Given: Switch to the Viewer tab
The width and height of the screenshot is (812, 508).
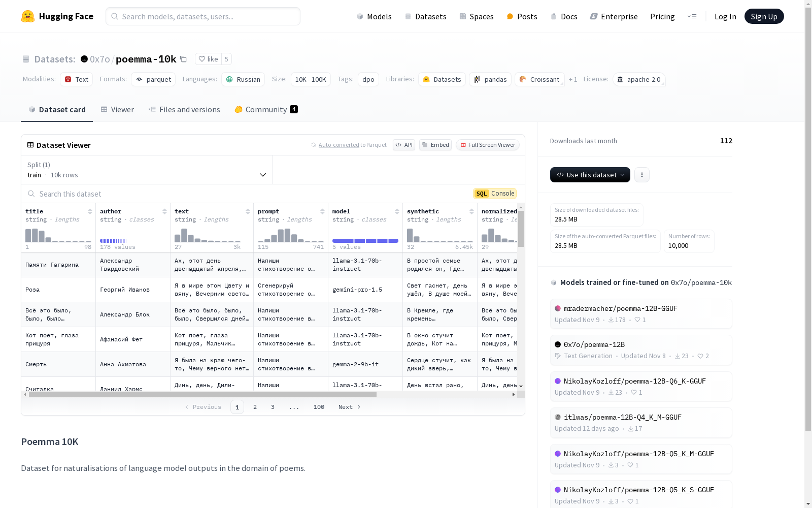Looking at the screenshot, I should pos(117,110).
